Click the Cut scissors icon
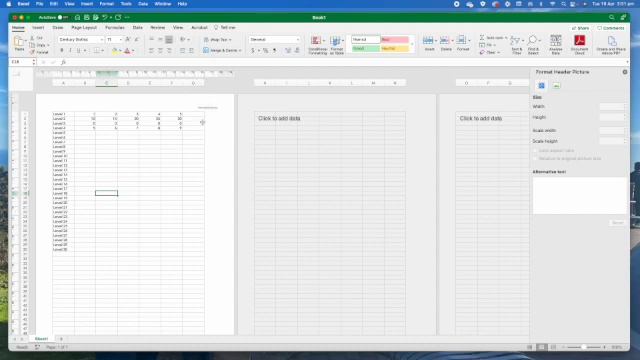The width and height of the screenshot is (640, 360). coord(32,38)
